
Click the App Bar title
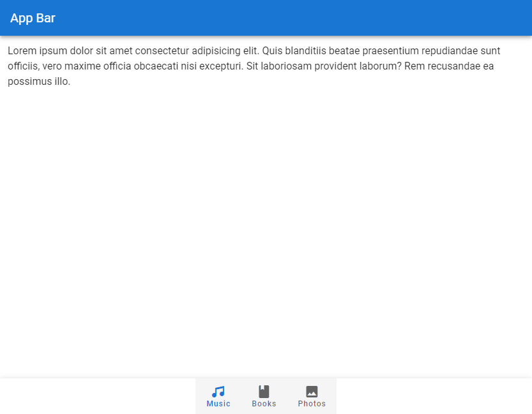pos(33,18)
